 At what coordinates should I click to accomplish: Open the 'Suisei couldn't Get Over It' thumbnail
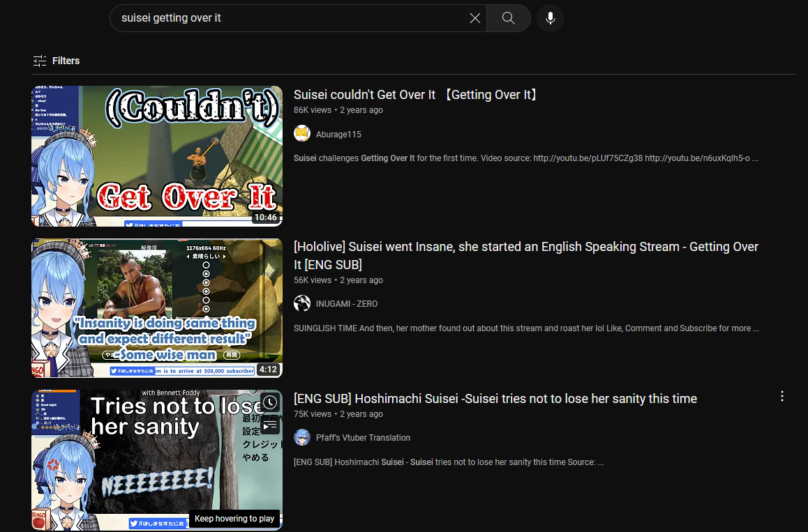pos(157,156)
